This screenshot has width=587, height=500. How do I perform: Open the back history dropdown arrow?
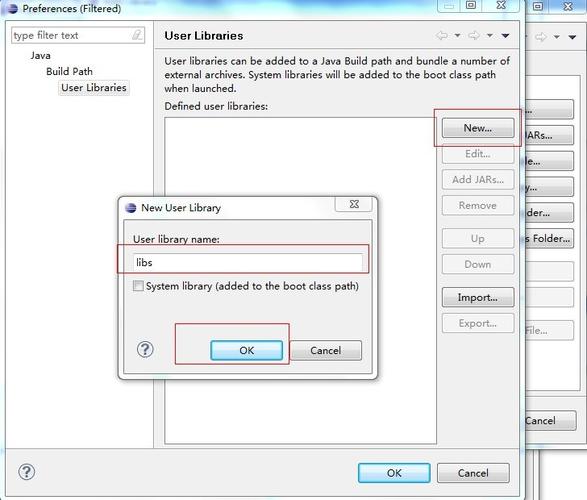click(457, 36)
